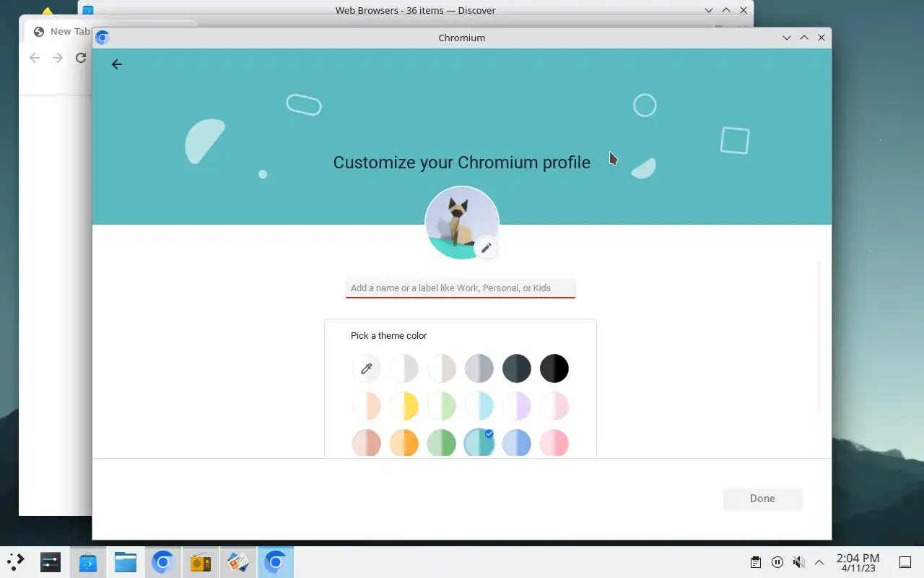924x578 pixels.
Task: Click the media pause tray icon
Action: pos(777,561)
